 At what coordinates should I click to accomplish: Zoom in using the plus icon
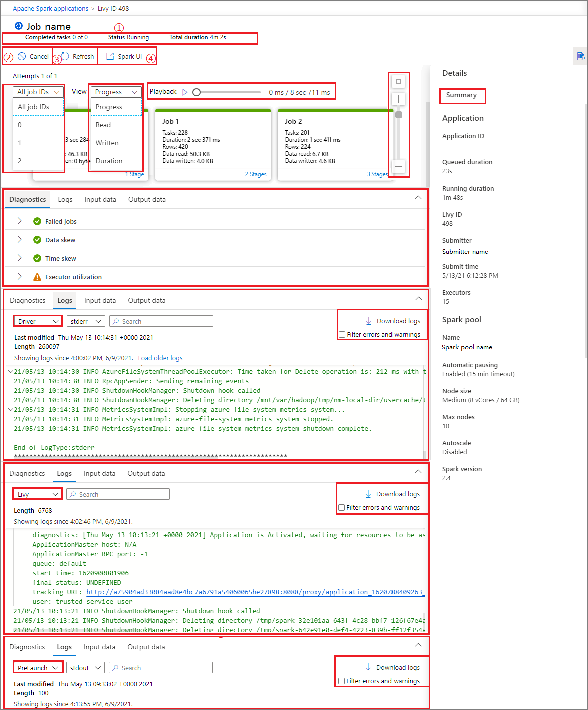pyautogui.click(x=398, y=99)
